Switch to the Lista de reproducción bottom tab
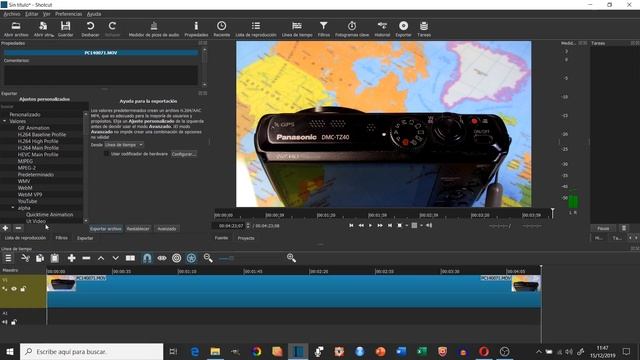This screenshot has width=640, height=360. (x=25, y=238)
